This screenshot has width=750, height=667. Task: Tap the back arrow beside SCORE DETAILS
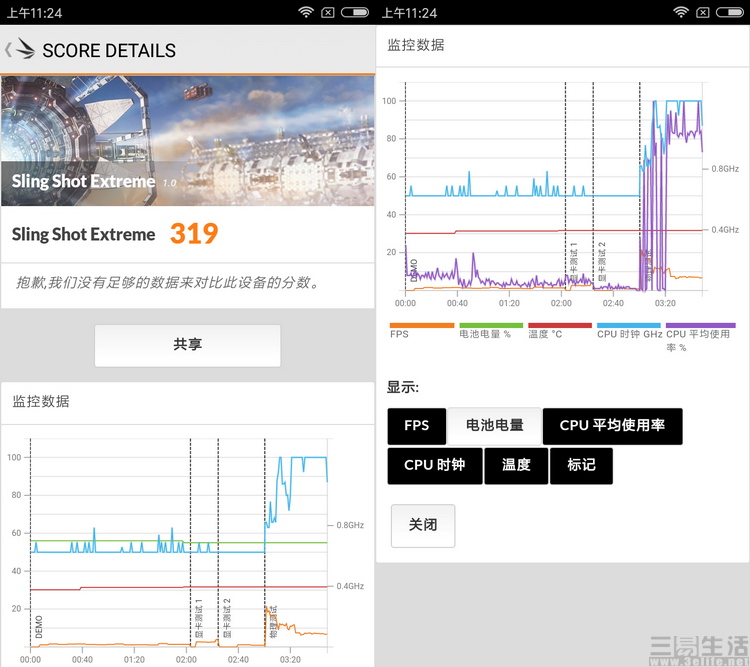click(8, 50)
